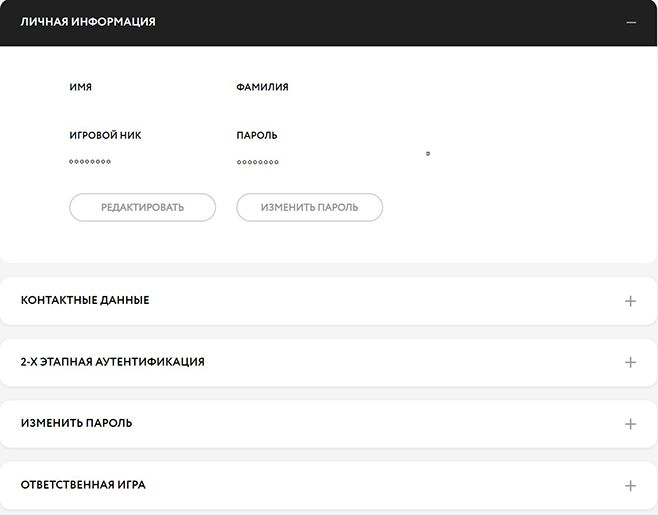Expand the 2-х этапная аутентификация section title
This screenshot has width=658, height=515.
pyautogui.click(x=112, y=362)
